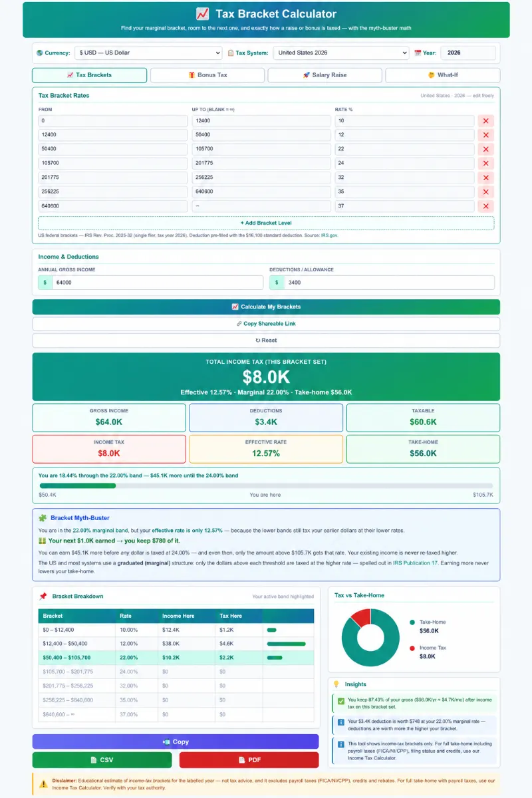Edit the Up To field showing 640600
The image size is (532, 798).
(x=261, y=192)
